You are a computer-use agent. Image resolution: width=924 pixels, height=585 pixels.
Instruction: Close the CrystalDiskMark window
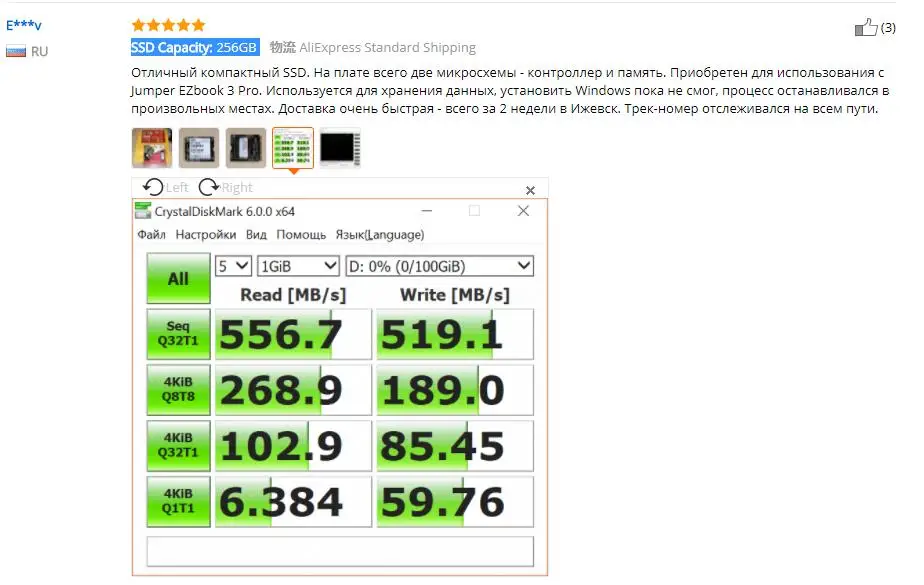[x=523, y=210]
